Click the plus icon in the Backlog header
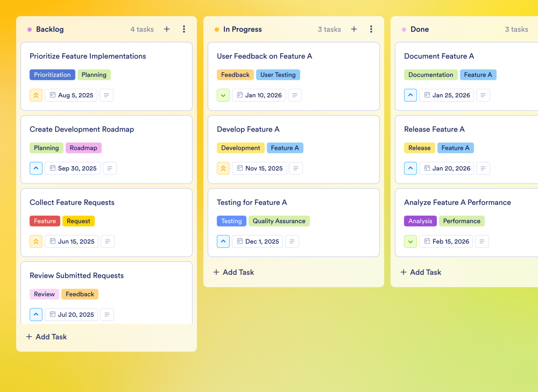The image size is (538, 392). (167, 29)
